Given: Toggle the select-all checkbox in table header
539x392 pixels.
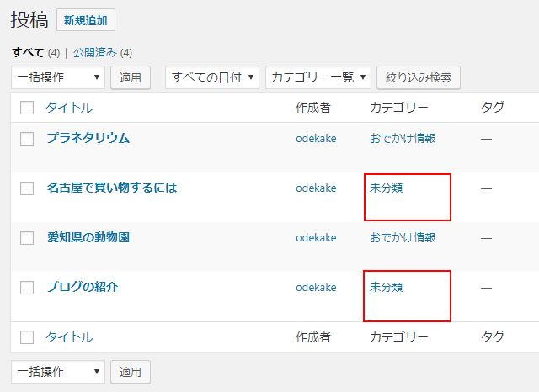Looking at the screenshot, I should click(x=27, y=108).
